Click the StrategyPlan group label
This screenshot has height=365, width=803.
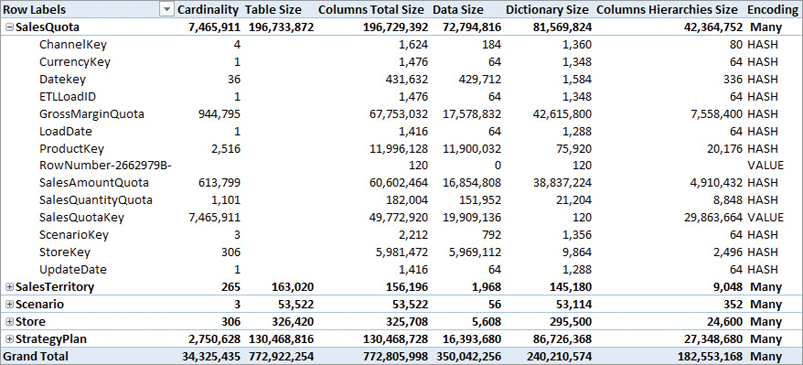51,339
